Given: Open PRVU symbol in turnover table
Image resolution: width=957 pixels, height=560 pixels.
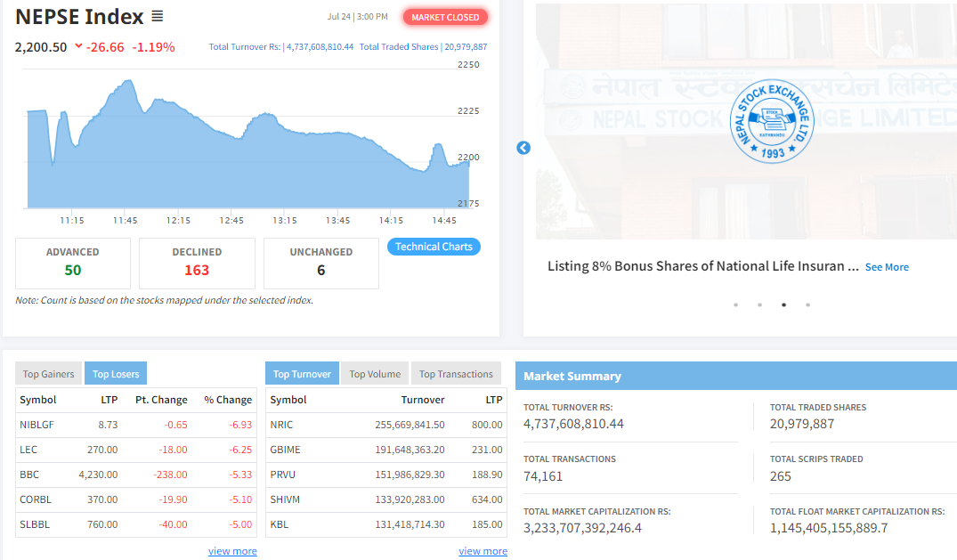Looking at the screenshot, I should pos(282,475).
